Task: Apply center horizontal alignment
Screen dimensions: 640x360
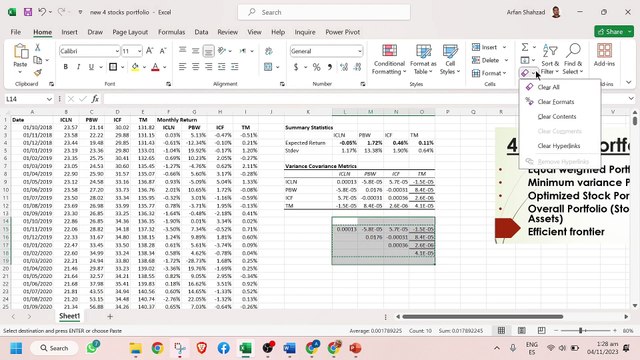Action: [x=196, y=67]
